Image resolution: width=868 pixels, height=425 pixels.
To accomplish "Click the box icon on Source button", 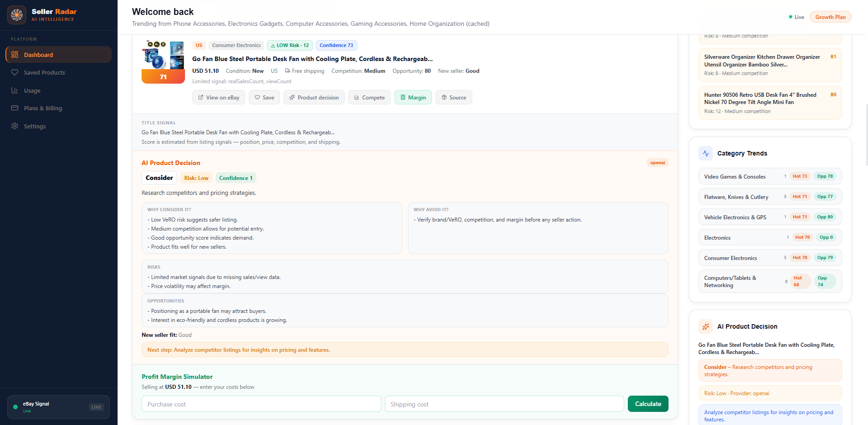I will coord(444,98).
